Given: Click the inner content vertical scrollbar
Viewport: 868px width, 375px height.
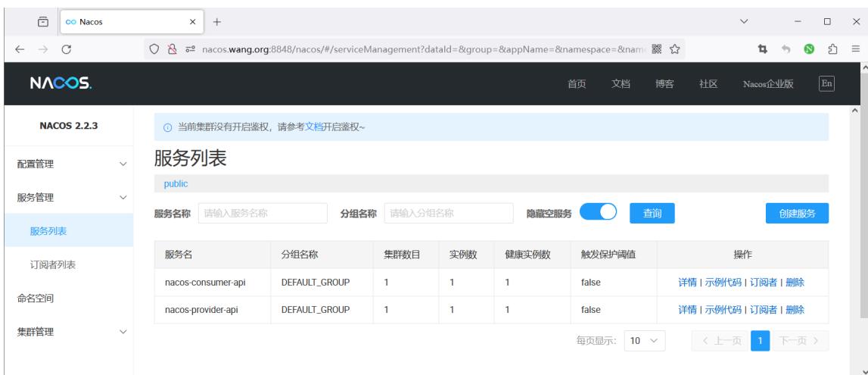Looking at the screenshot, I should click(x=854, y=240).
